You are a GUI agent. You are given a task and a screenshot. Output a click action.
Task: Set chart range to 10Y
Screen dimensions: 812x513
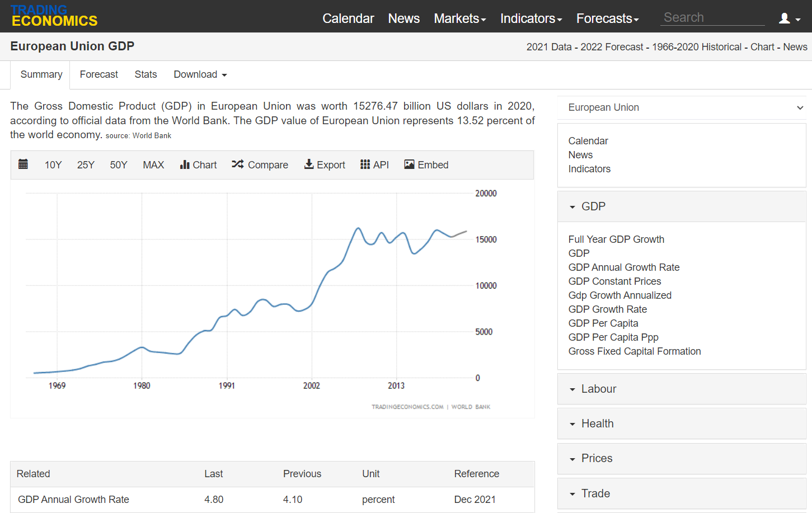(53, 165)
